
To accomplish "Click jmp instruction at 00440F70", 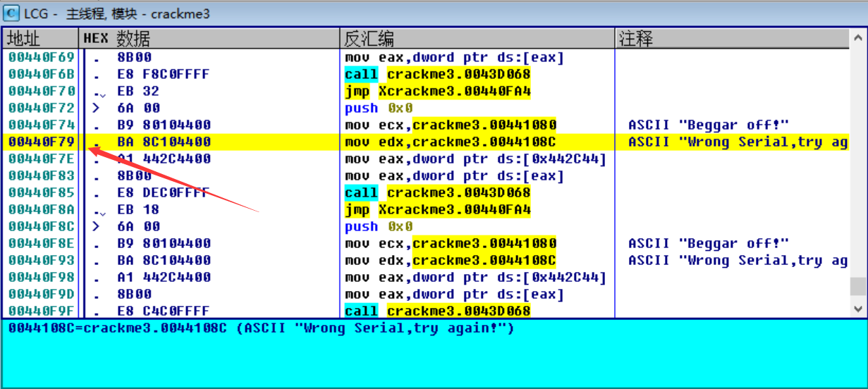I will (x=438, y=91).
